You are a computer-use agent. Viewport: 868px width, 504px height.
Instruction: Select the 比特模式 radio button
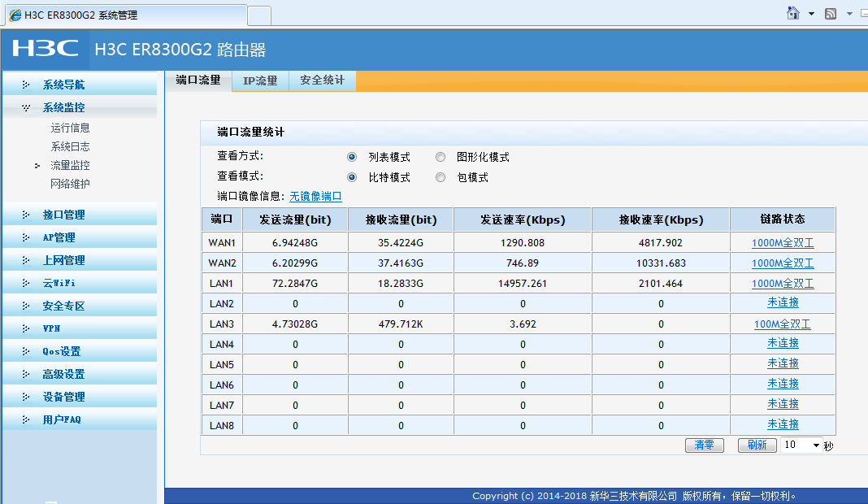[x=352, y=177]
